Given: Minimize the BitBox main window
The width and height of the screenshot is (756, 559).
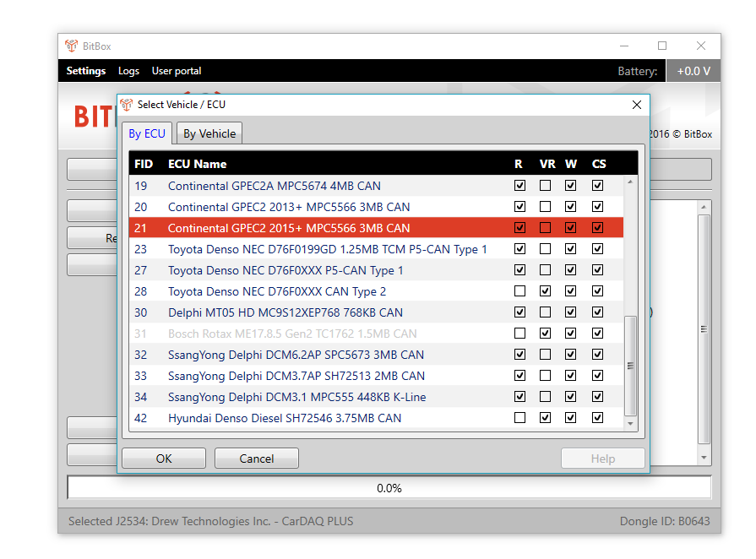Looking at the screenshot, I should 623,46.
